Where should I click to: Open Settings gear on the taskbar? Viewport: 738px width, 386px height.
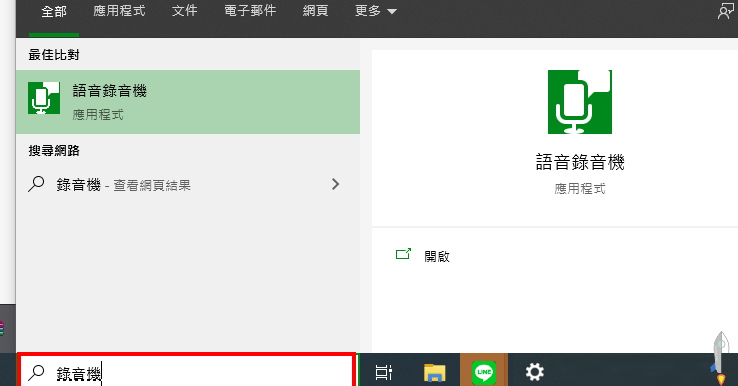point(535,372)
